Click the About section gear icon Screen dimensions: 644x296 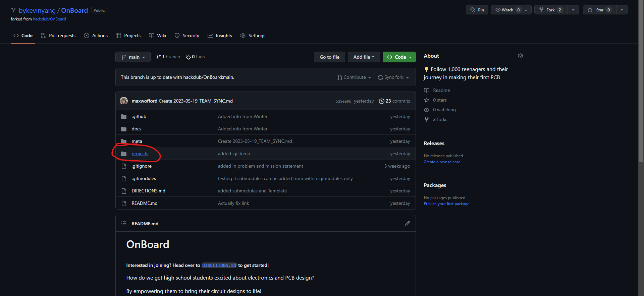(520, 56)
